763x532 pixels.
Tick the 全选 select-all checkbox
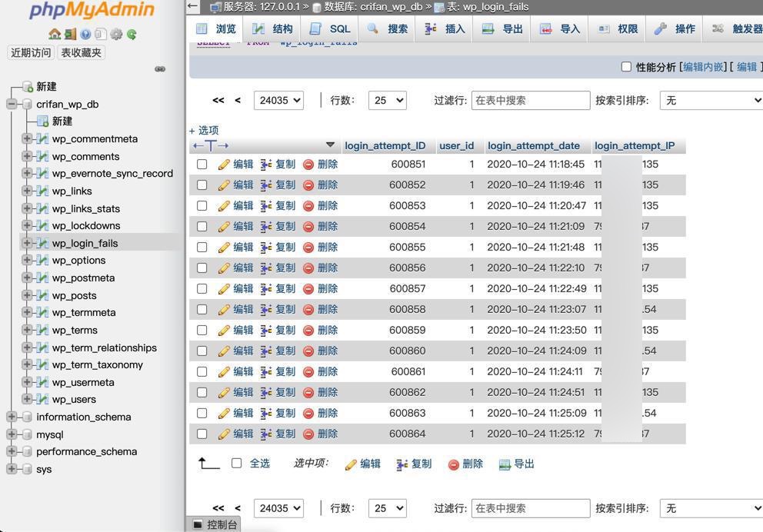pos(236,463)
